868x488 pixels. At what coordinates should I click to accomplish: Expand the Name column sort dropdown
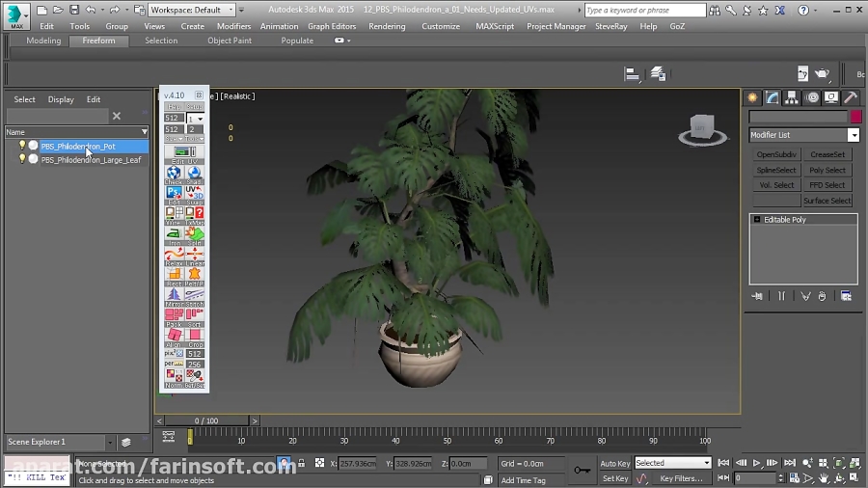(x=145, y=132)
